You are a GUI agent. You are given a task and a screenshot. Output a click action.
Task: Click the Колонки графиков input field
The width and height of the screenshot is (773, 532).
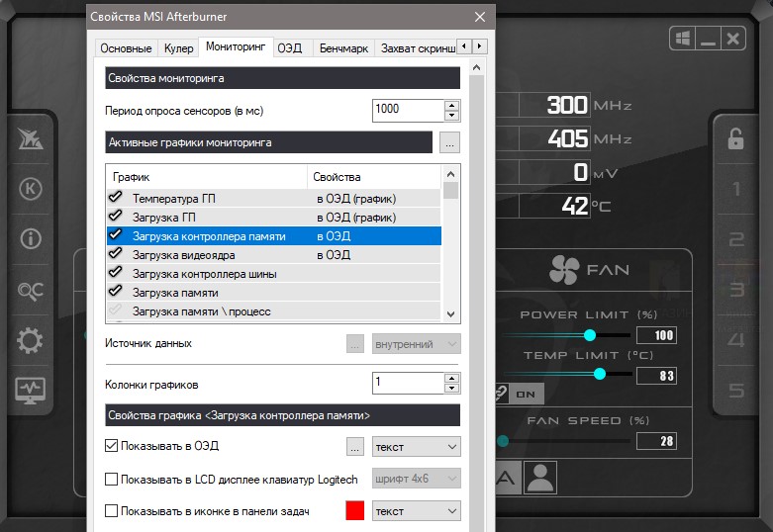pos(408,383)
